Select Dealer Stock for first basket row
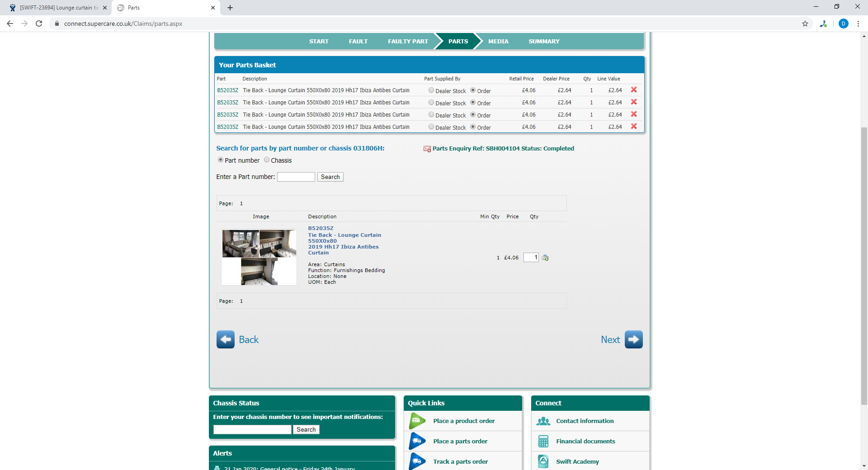The image size is (868, 470). point(431,90)
